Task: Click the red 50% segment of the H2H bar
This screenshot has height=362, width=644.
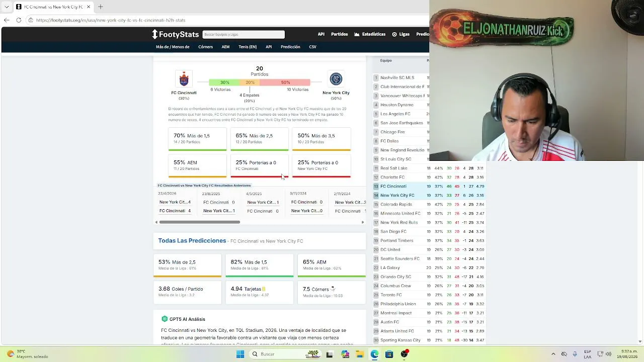Action: click(x=285, y=82)
